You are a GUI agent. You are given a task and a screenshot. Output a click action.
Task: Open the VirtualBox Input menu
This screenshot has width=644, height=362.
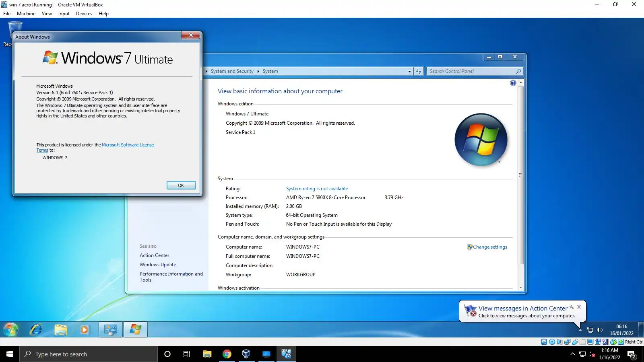[64, 13]
